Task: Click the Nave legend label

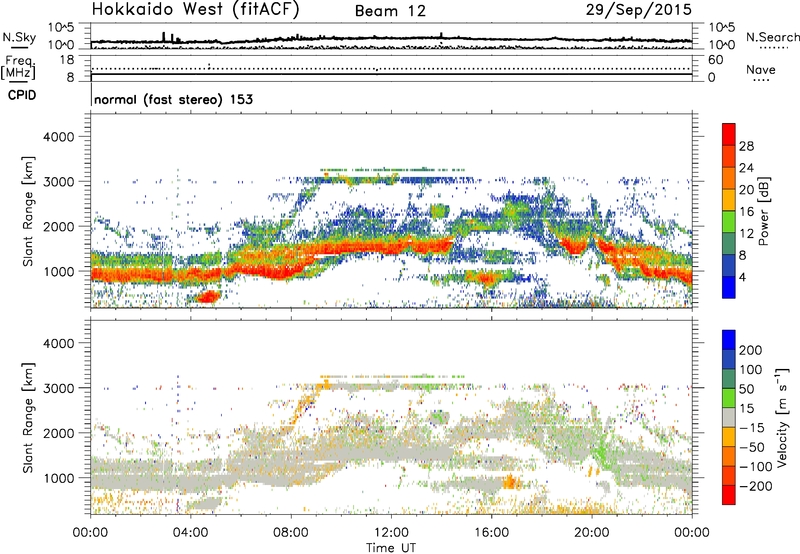Action: (x=760, y=69)
